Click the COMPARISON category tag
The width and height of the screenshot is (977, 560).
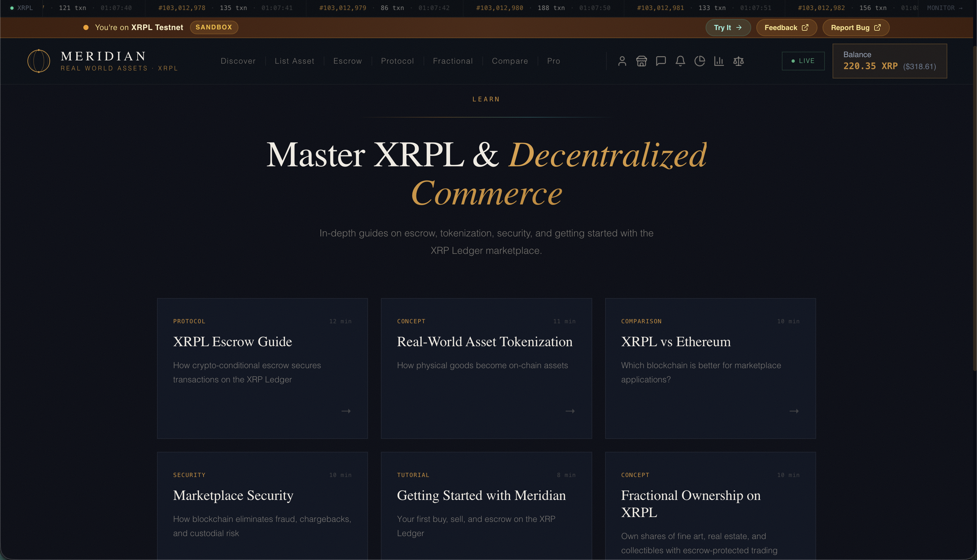pos(641,321)
